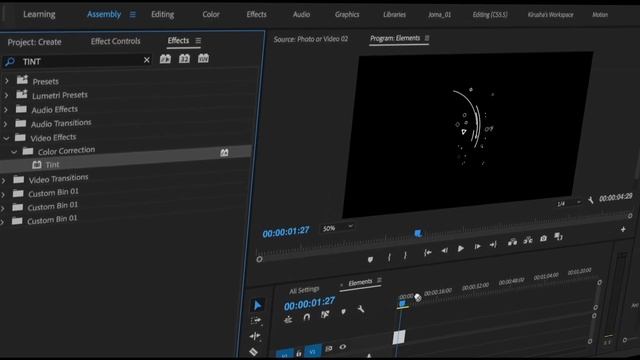Select the Razor tool
This screenshot has width=640, height=360.
pos(253,351)
